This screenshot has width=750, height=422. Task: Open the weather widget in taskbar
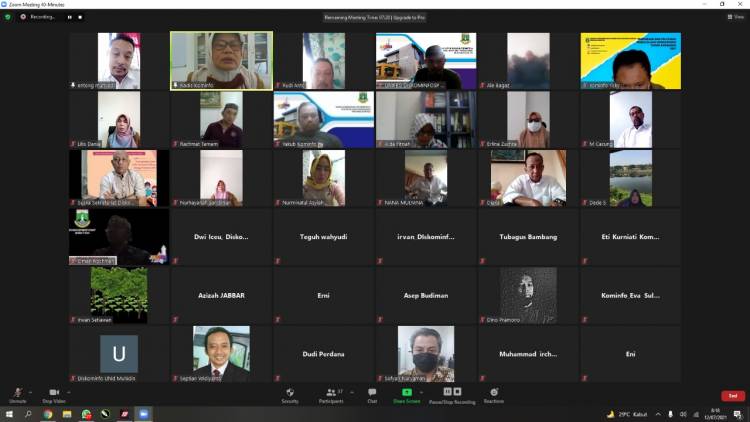(627, 414)
